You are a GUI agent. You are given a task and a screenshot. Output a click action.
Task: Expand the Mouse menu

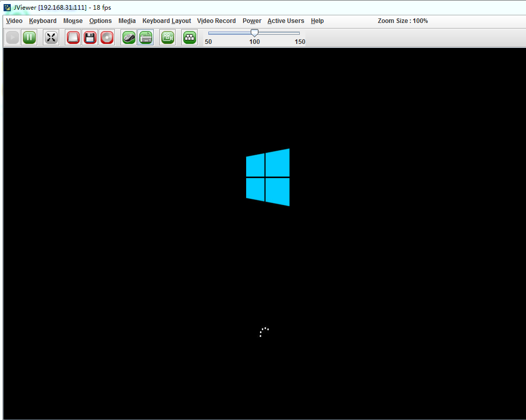(x=73, y=21)
